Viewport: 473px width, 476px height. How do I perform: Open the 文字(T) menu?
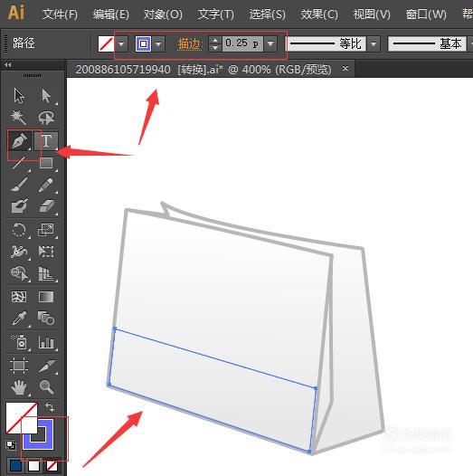[x=215, y=14]
